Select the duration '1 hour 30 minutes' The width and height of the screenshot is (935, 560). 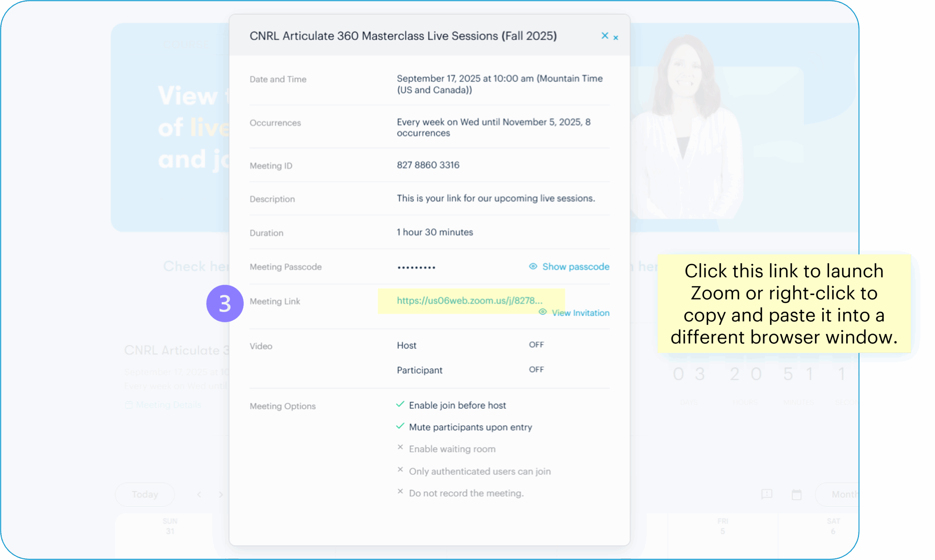(x=435, y=232)
